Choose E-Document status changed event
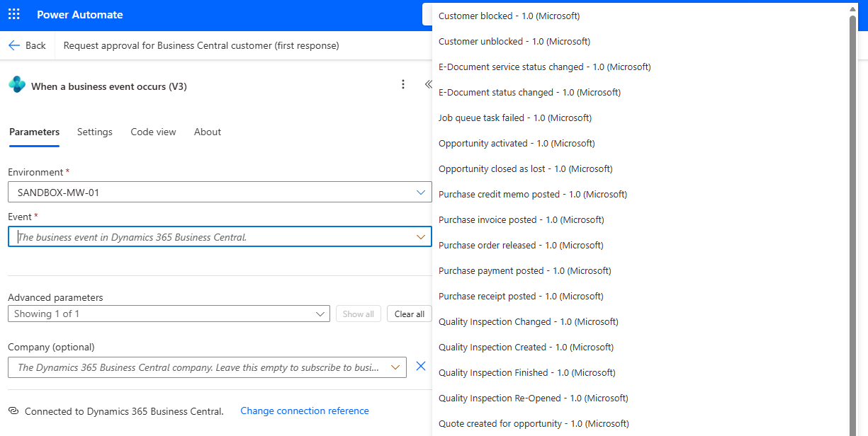The height and width of the screenshot is (436, 868). pos(529,92)
